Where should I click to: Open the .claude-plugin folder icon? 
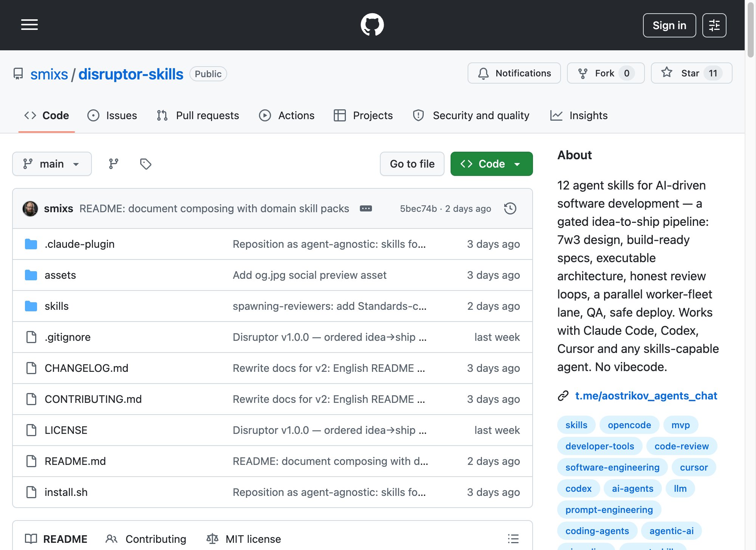click(x=31, y=244)
